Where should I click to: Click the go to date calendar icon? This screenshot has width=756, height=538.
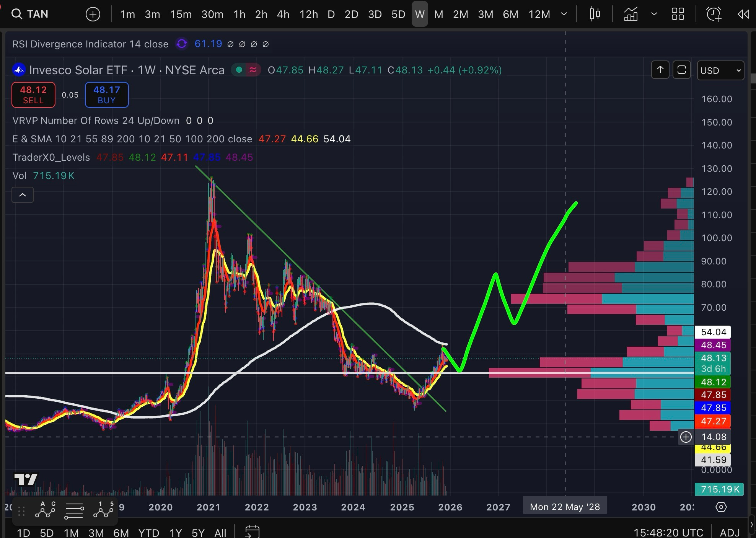pos(252,532)
